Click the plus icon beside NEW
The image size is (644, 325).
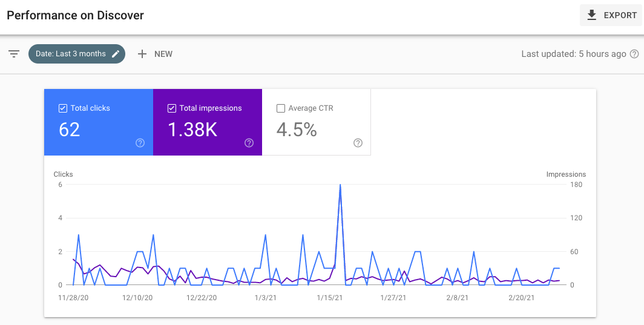[142, 54]
